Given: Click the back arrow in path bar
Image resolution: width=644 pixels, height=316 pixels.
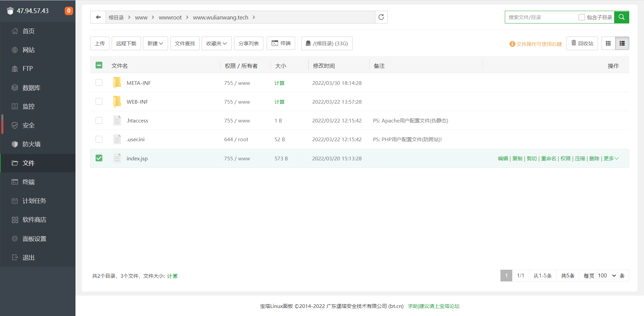Looking at the screenshot, I should [98, 17].
